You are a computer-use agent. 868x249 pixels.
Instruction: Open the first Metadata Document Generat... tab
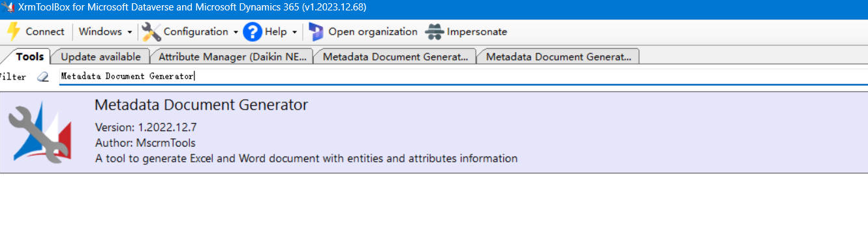point(395,57)
